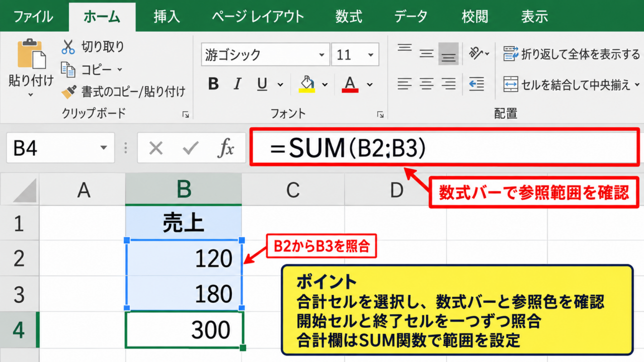Select row 1 header
This screenshot has height=362, width=644.
pyautogui.click(x=20, y=223)
